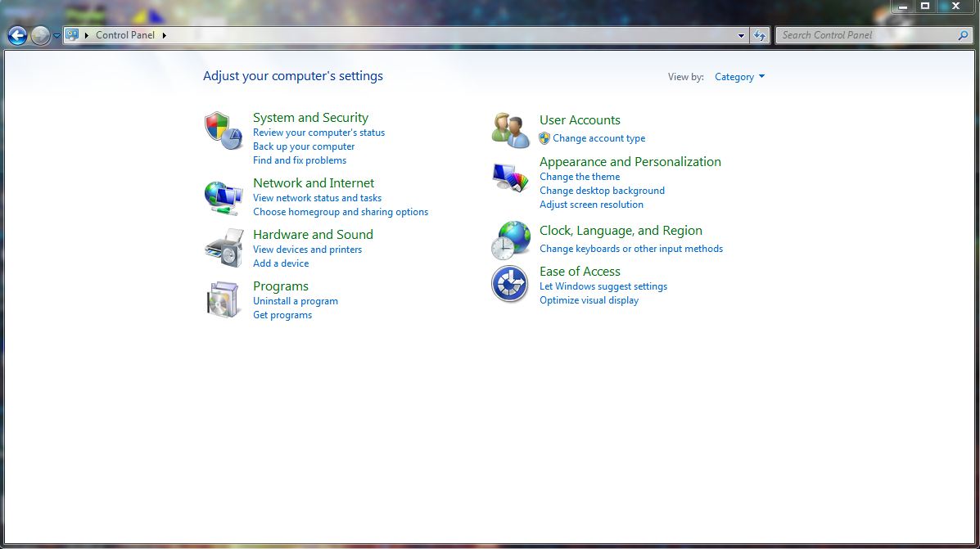Open the Ease of Access heading
This screenshot has width=980, height=549.
[580, 271]
